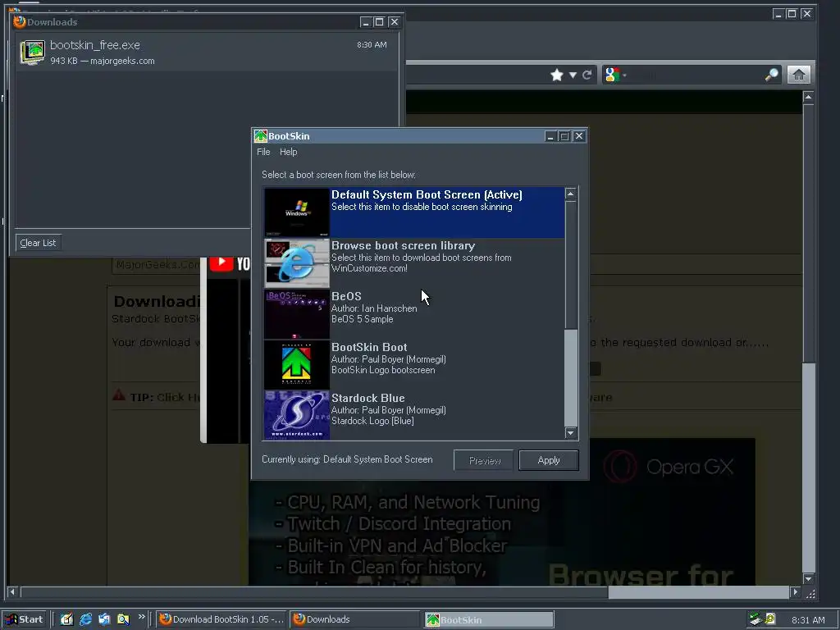840x630 pixels.
Task: Click the BootSkin taskbar button
Action: tap(489, 619)
